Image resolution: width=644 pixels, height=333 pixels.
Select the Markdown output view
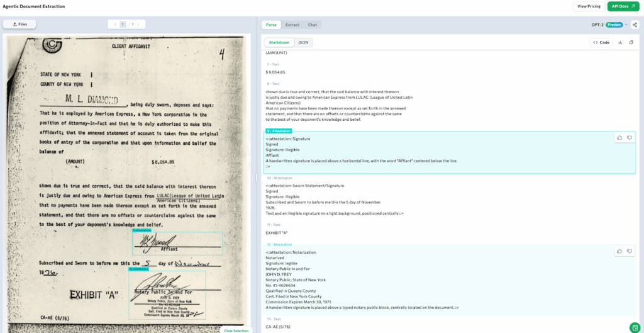tap(279, 42)
